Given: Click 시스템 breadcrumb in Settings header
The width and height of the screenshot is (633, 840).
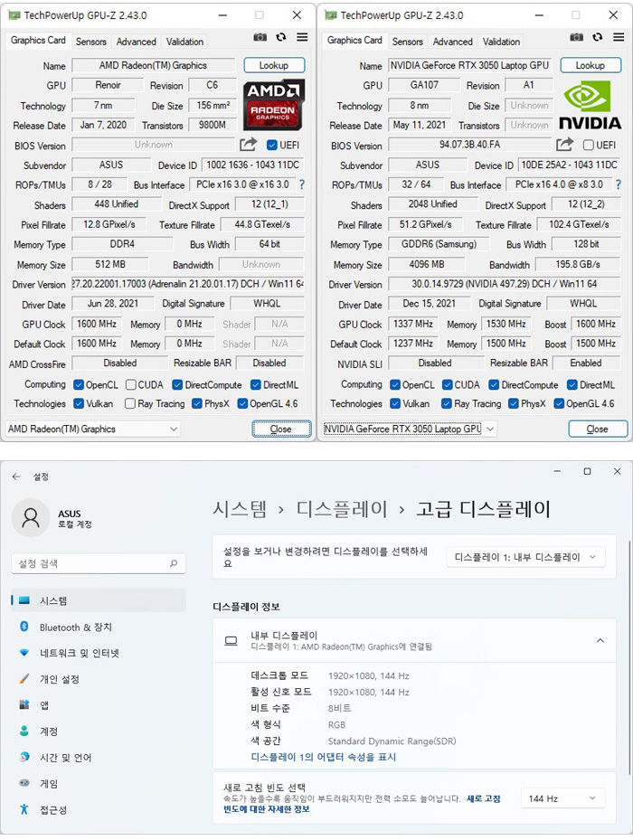Looking at the screenshot, I should click(x=240, y=508).
